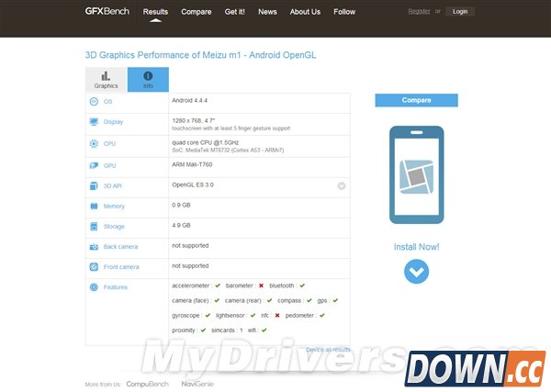
Task: Click the phone illustration thumbnail
Action: click(416, 175)
